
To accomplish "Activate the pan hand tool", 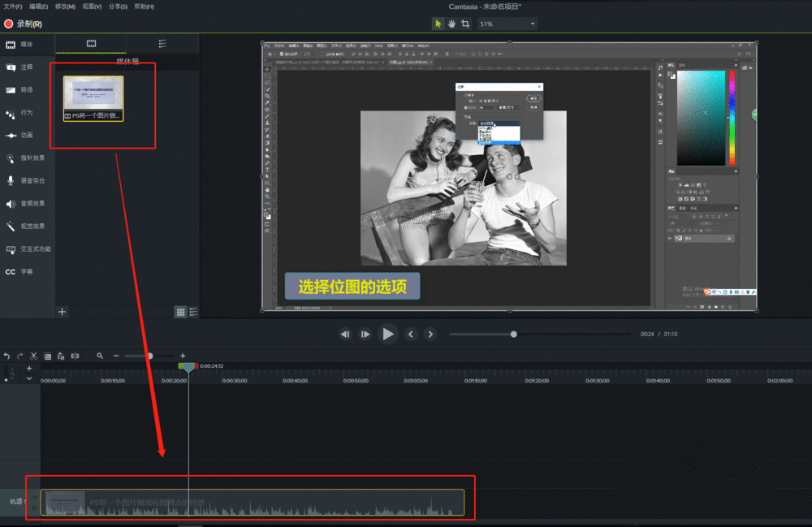I will click(x=451, y=24).
